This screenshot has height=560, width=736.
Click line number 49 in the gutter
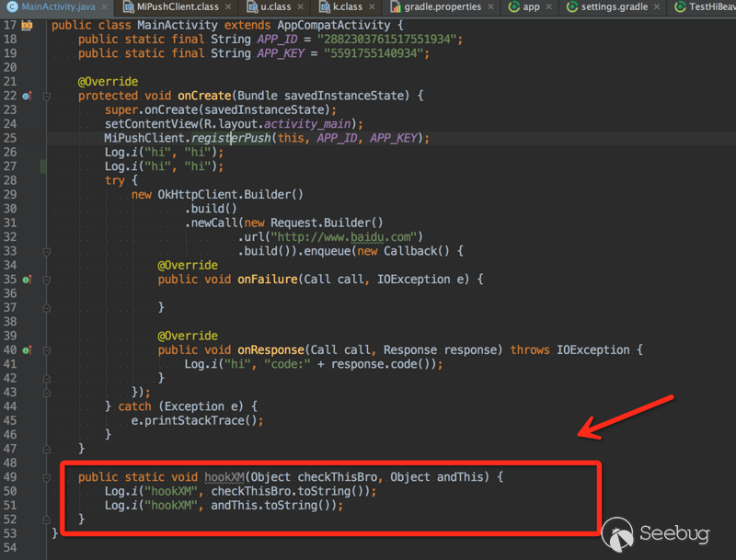pos(10,477)
